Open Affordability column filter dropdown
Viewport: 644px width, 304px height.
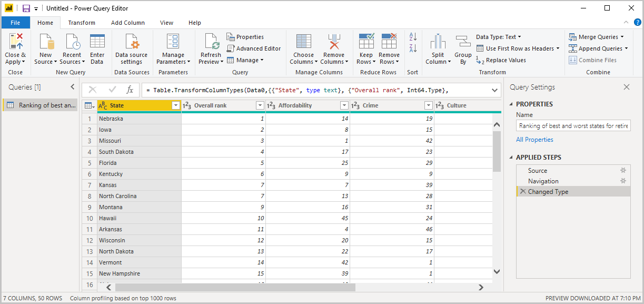pyautogui.click(x=344, y=105)
